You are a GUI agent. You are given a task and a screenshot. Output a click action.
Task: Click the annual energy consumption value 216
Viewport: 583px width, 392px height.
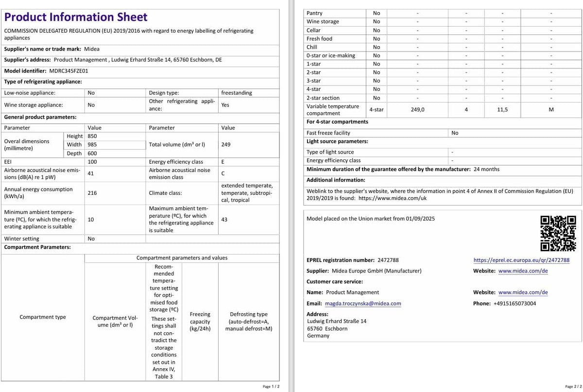pos(92,193)
